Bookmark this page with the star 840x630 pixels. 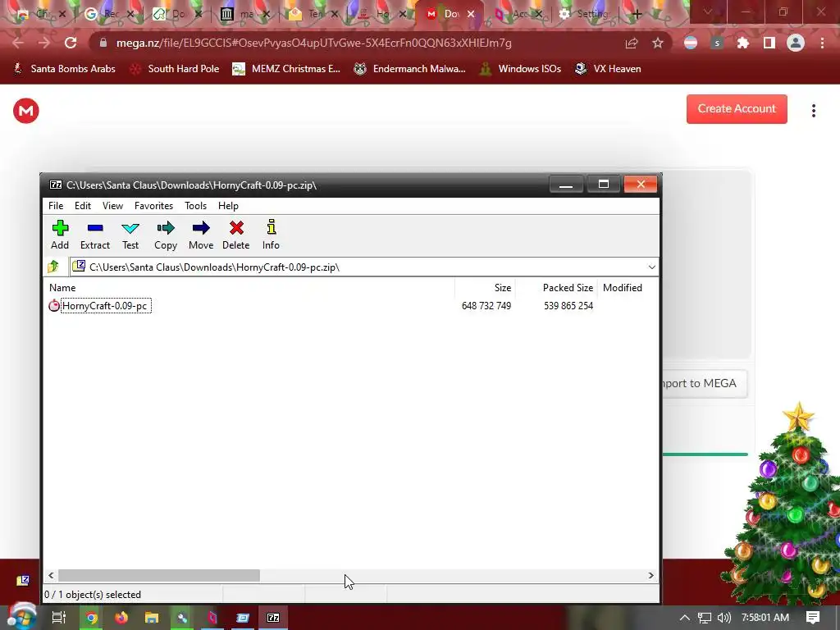[657, 43]
